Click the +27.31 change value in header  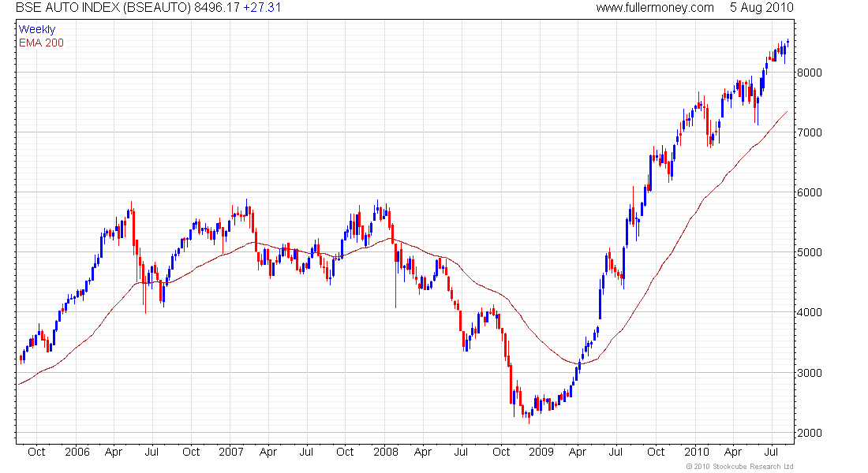263,8
